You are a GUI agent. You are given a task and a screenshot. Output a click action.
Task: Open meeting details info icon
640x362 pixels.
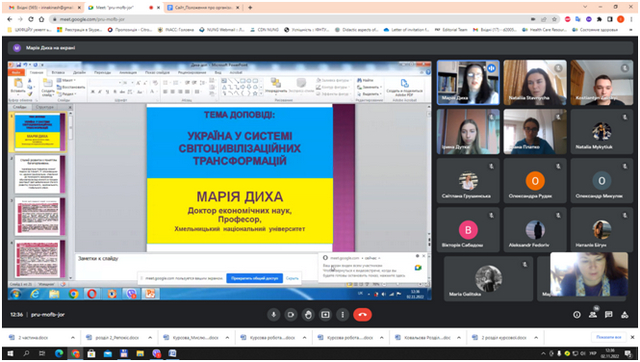click(577, 315)
